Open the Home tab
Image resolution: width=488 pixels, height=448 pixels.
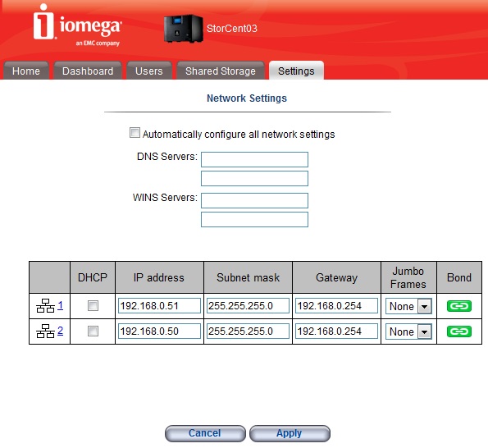[x=26, y=71]
